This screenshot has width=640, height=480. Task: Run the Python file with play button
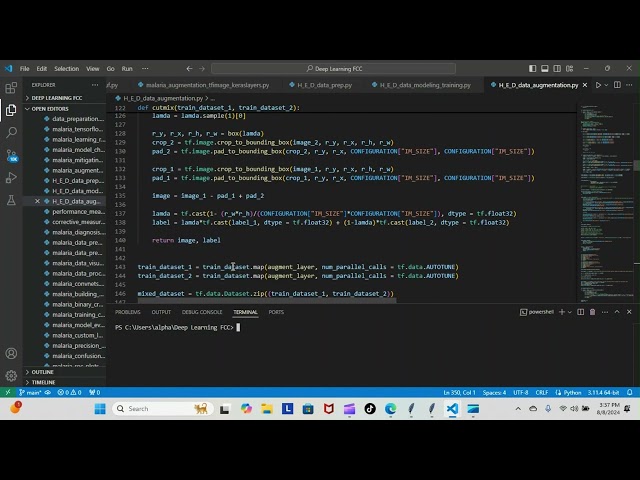[598, 85]
